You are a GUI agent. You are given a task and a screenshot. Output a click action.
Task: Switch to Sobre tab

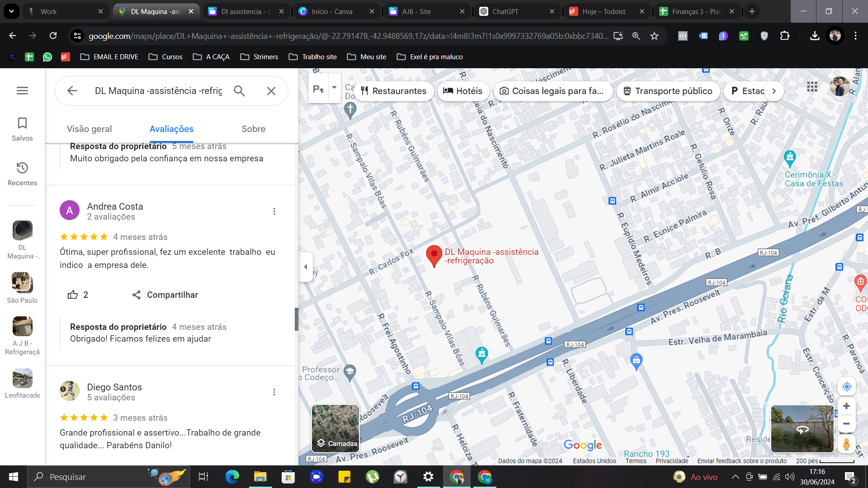(253, 129)
